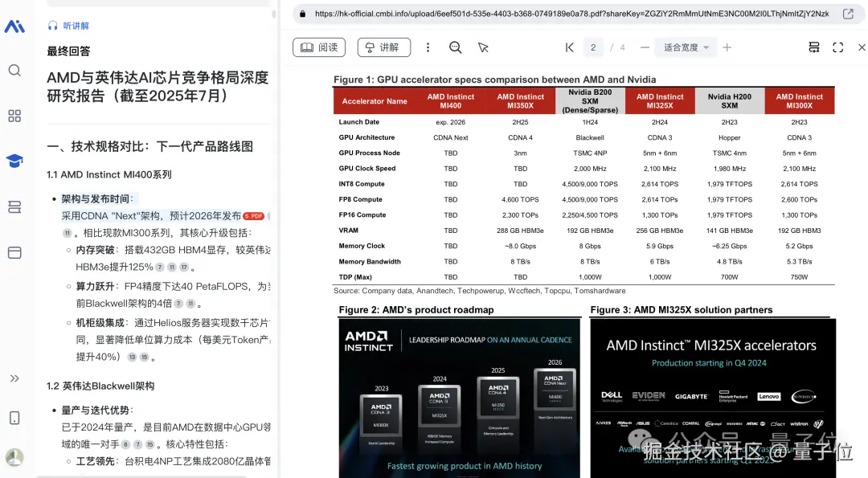Click the PDF URL address text
Viewport: 868px width, 478px height.
[x=572, y=14]
